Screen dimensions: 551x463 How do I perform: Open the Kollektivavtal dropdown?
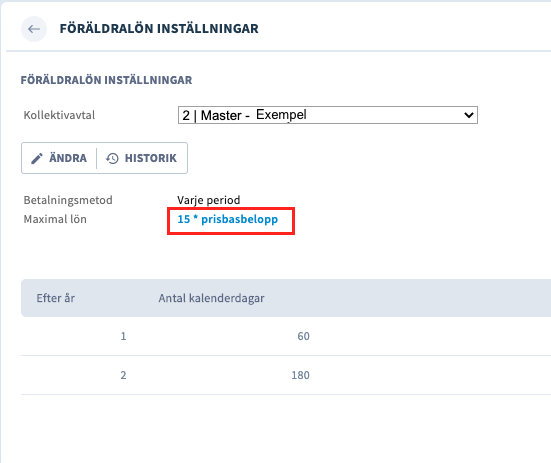(x=328, y=115)
